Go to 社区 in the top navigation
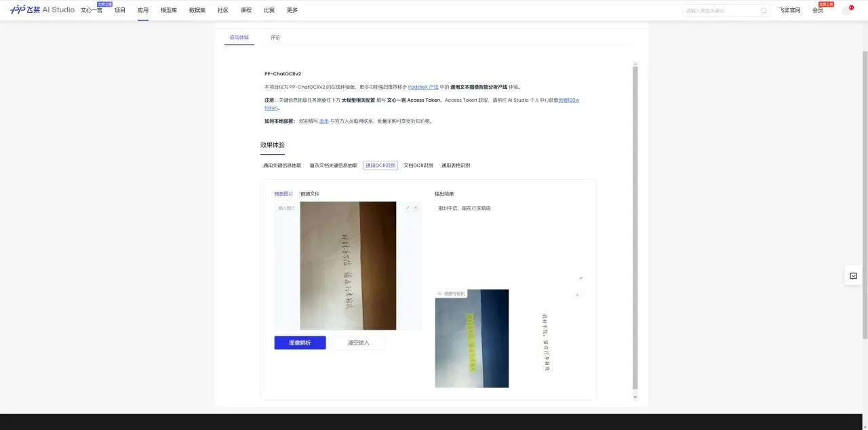 [223, 10]
